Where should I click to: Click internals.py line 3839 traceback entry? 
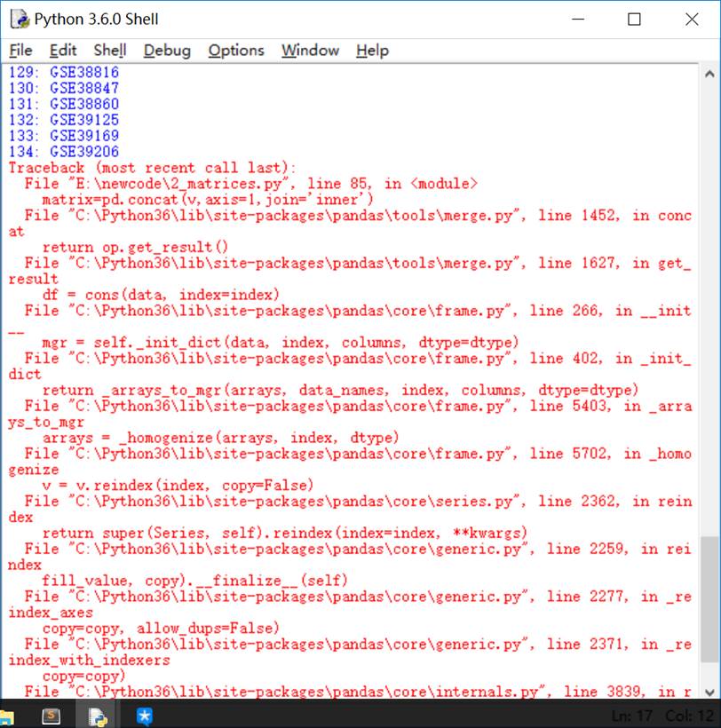(358, 692)
